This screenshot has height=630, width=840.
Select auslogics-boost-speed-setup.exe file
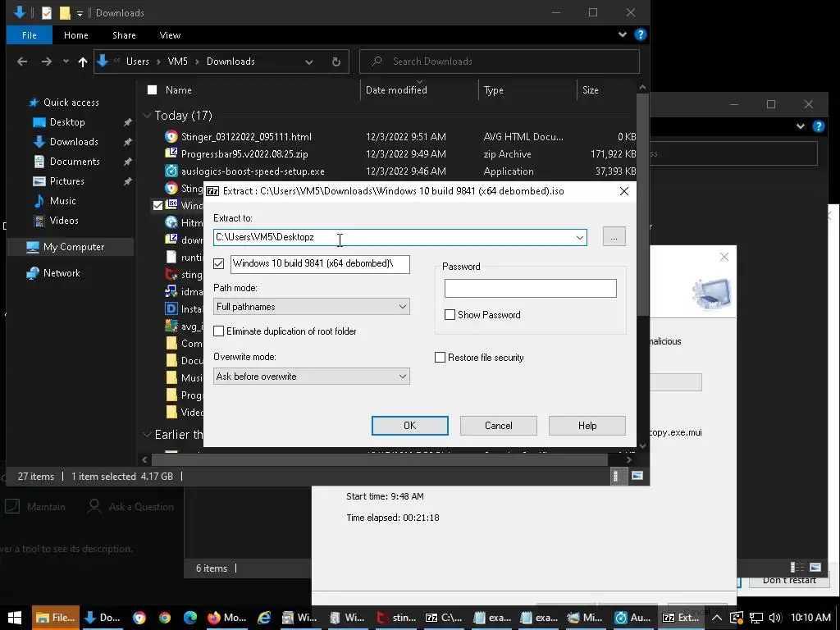coord(253,171)
